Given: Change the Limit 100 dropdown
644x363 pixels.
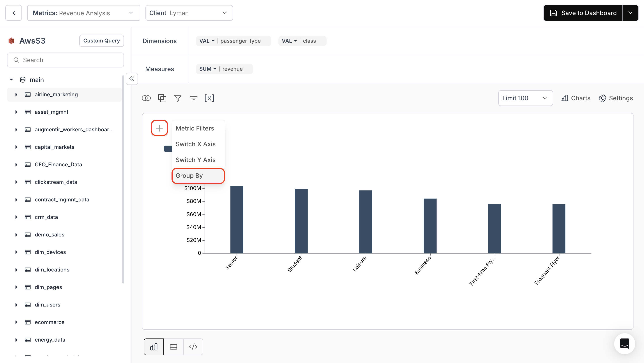Looking at the screenshot, I should pyautogui.click(x=525, y=98).
